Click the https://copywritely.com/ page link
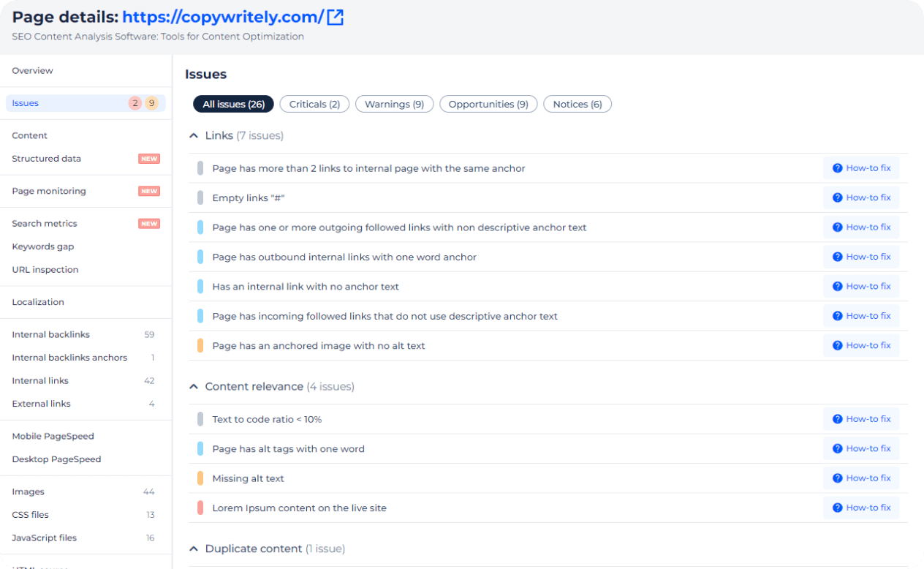Image resolution: width=924 pixels, height=569 pixels. pos(223,18)
